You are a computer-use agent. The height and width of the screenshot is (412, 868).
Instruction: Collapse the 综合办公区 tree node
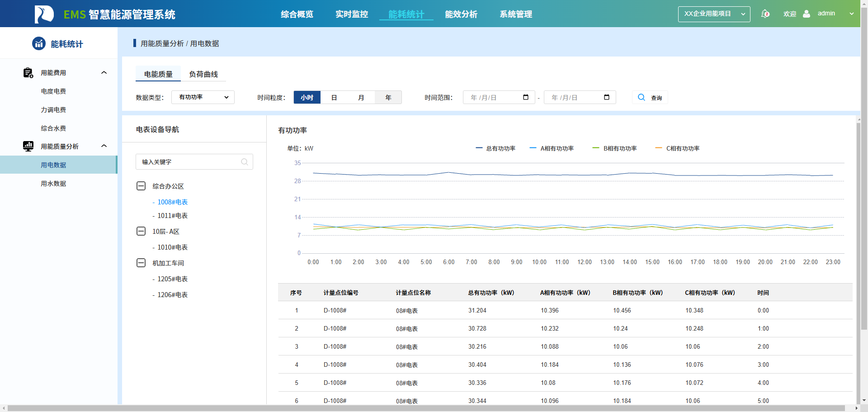(x=141, y=186)
